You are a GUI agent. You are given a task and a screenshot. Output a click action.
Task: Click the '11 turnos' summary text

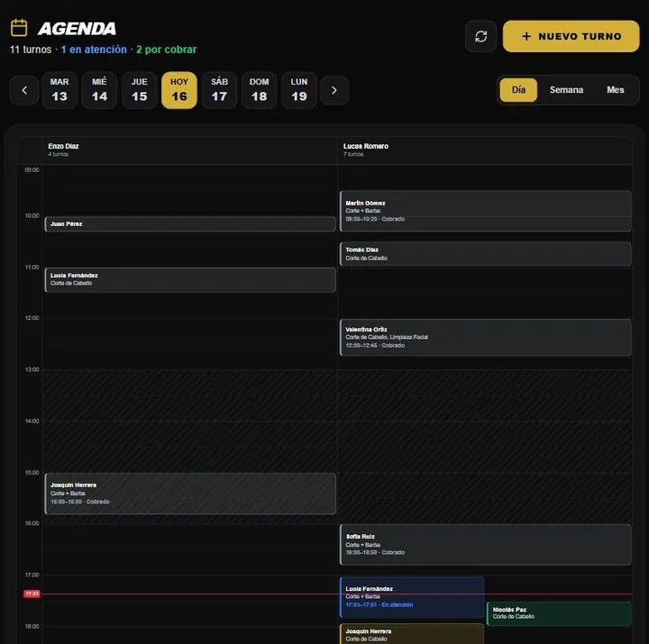point(31,50)
